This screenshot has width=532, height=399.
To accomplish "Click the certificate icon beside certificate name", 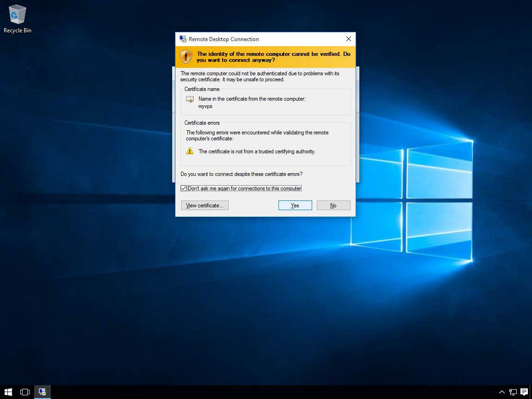I will [190, 99].
